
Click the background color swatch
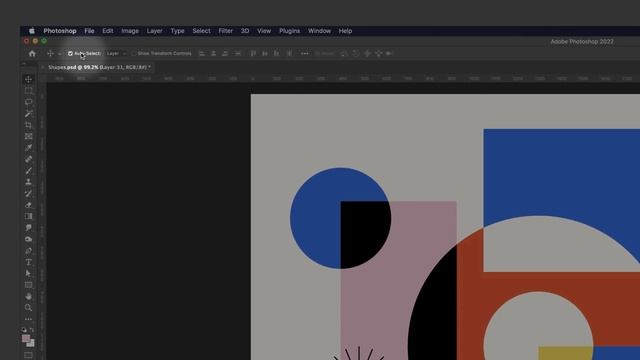coord(32,344)
